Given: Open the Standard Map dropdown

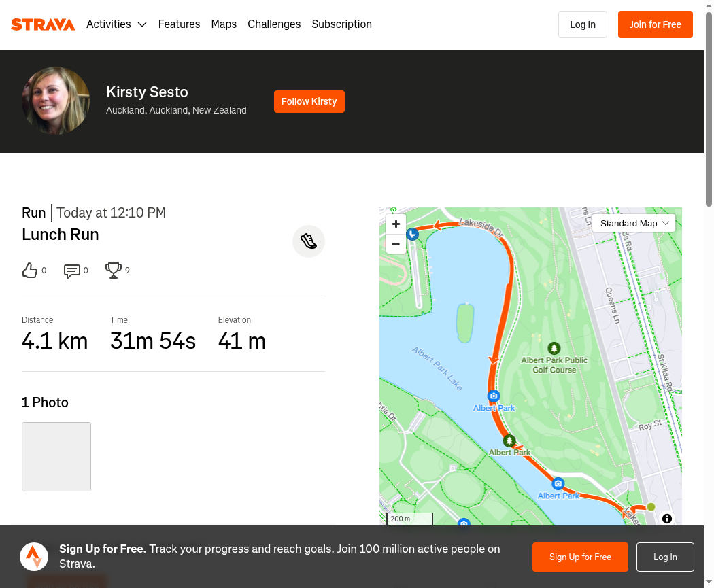Looking at the screenshot, I should [634, 224].
